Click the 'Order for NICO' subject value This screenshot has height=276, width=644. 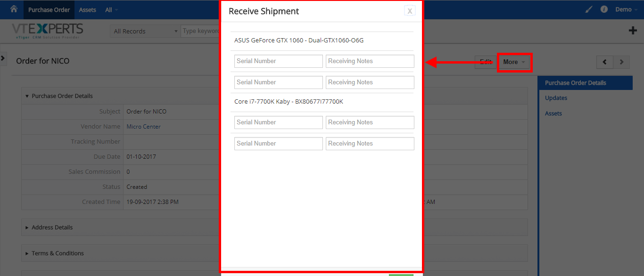(147, 112)
